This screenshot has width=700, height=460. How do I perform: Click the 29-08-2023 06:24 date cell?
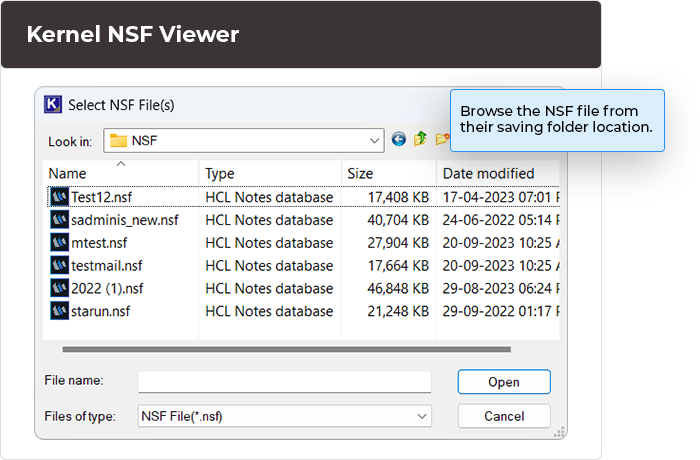click(x=501, y=288)
